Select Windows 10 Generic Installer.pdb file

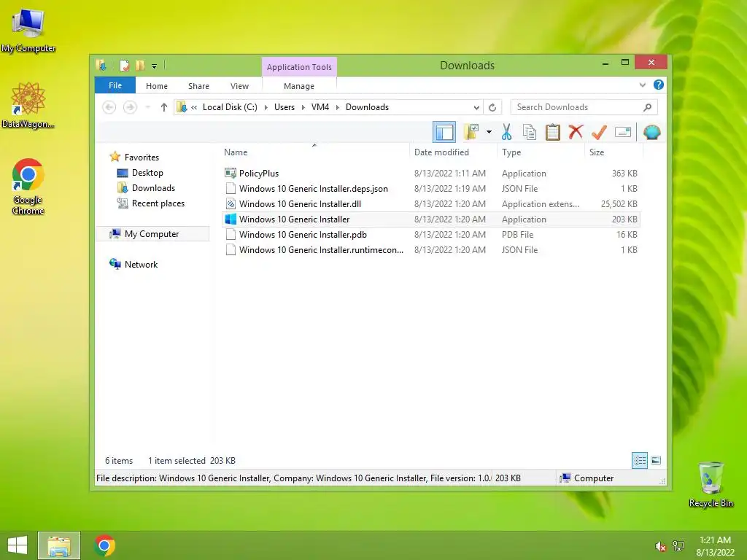pyautogui.click(x=430, y=234)
